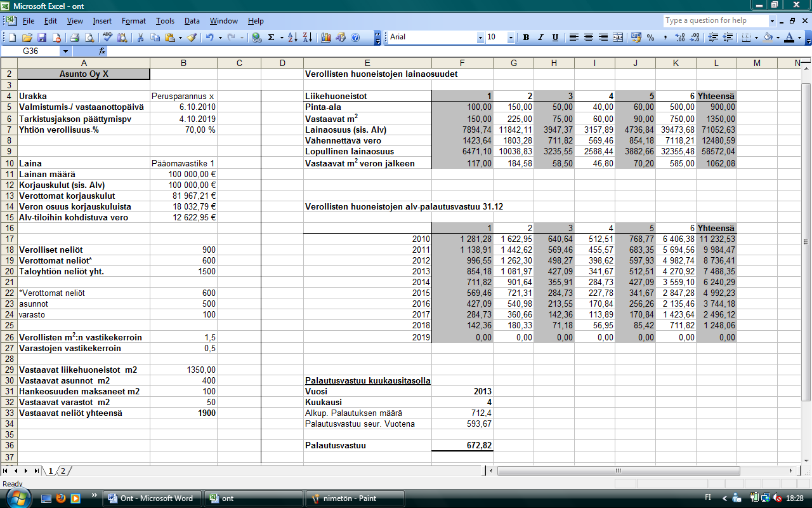812x508 pixels.
Task: Copy selection using the Copy icon
Action: click(x=155, y=37)
